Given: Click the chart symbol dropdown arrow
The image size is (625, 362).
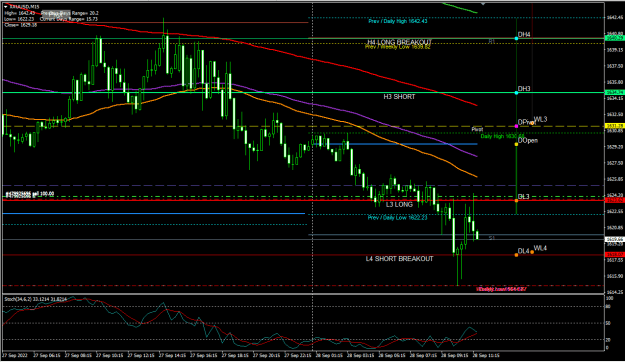Looking at the screenshot, I should 6,7.
